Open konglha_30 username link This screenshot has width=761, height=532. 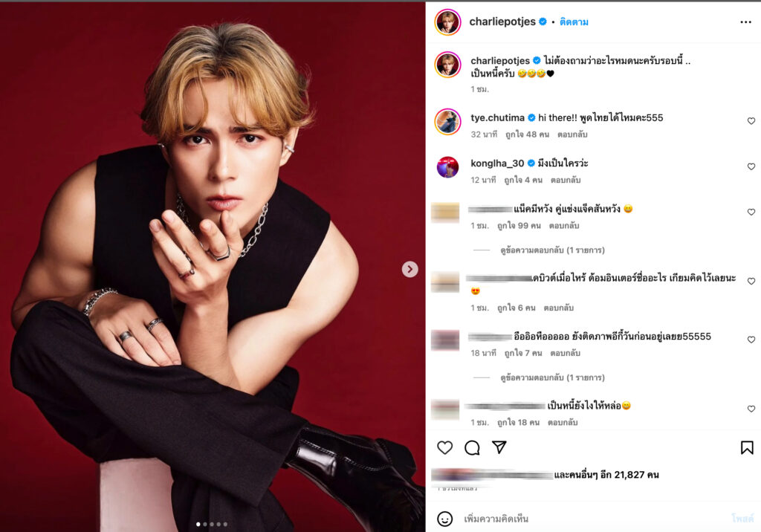[497, 163]
